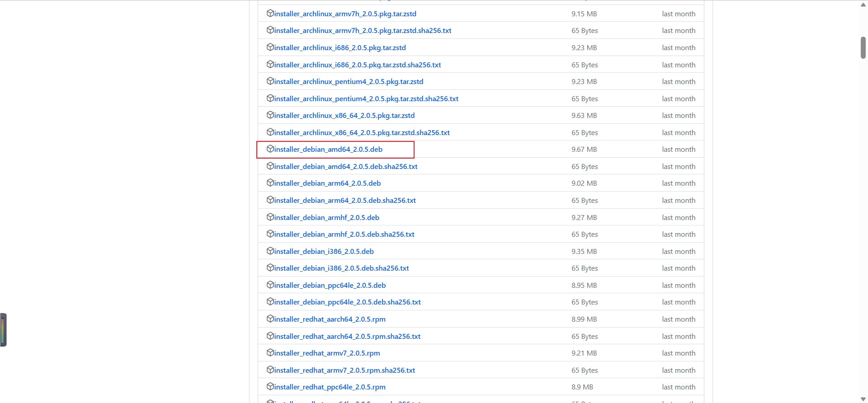Click package icon beside installer_debian_arm64_2.0.5.deb.sha256.txt

(x=270, y=200)
